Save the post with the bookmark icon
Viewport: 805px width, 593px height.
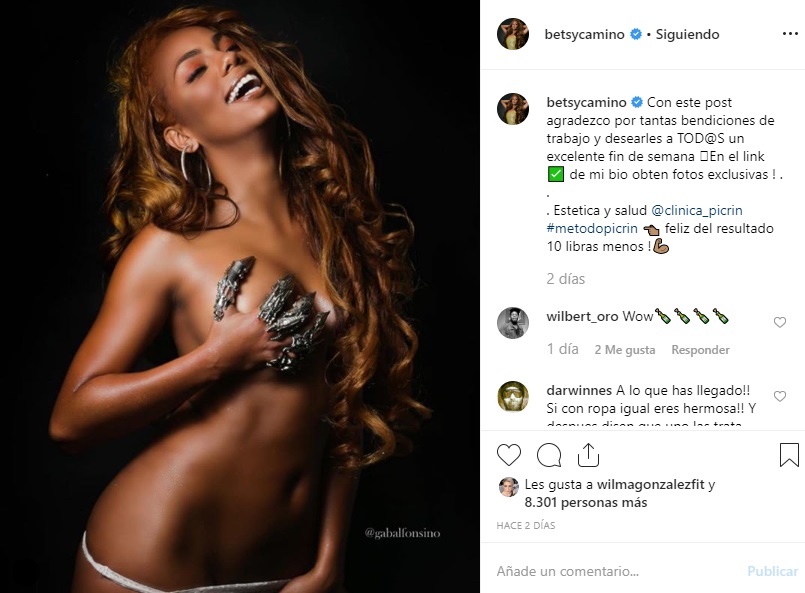coord(789,456)
